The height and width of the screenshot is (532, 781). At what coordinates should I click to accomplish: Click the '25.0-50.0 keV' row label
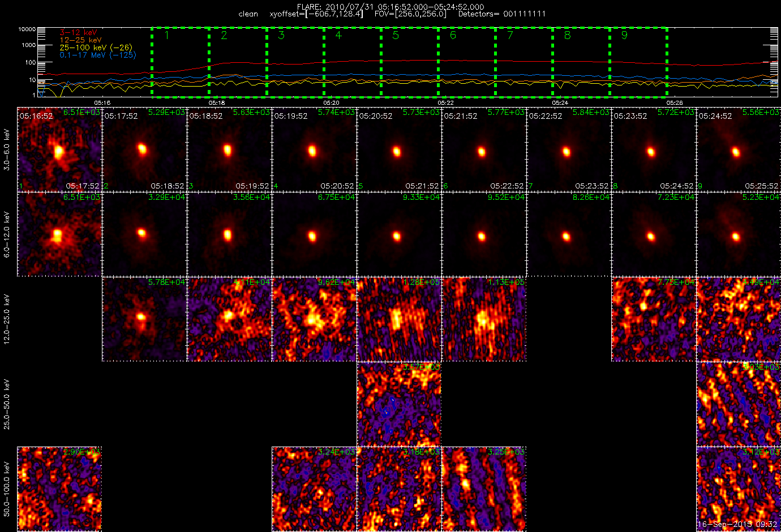pos(7,404)
